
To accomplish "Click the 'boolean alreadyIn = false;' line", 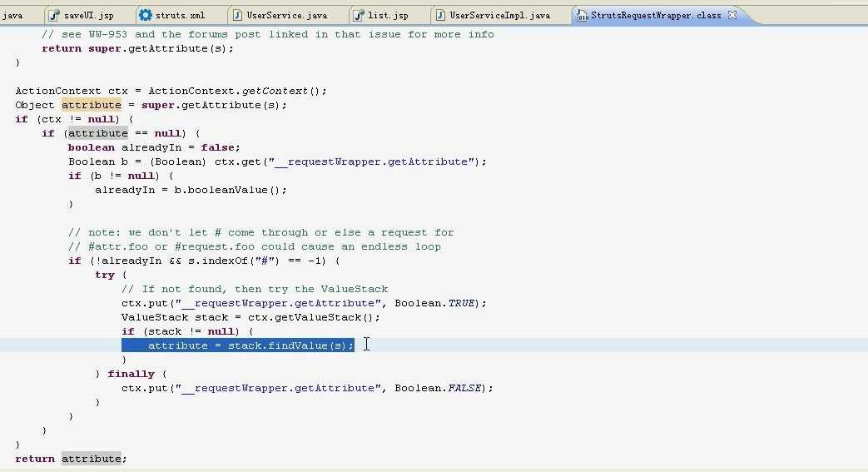I will point(154,147).
